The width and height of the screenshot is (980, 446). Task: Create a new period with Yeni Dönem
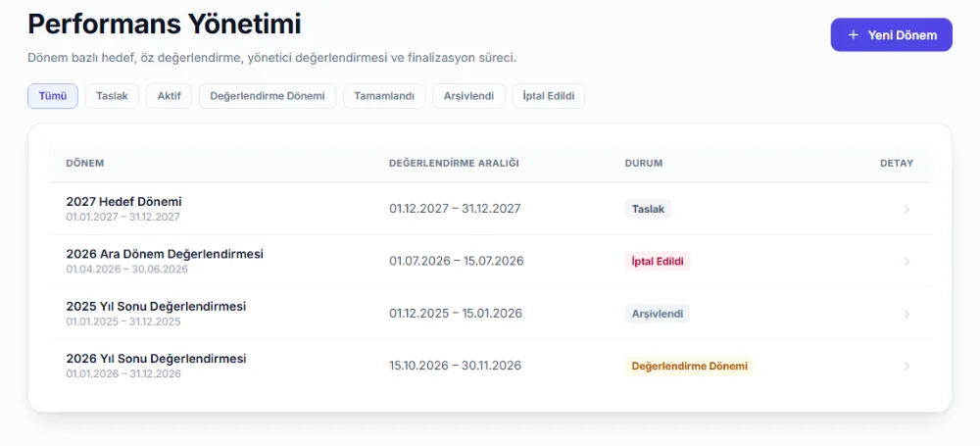891,35
